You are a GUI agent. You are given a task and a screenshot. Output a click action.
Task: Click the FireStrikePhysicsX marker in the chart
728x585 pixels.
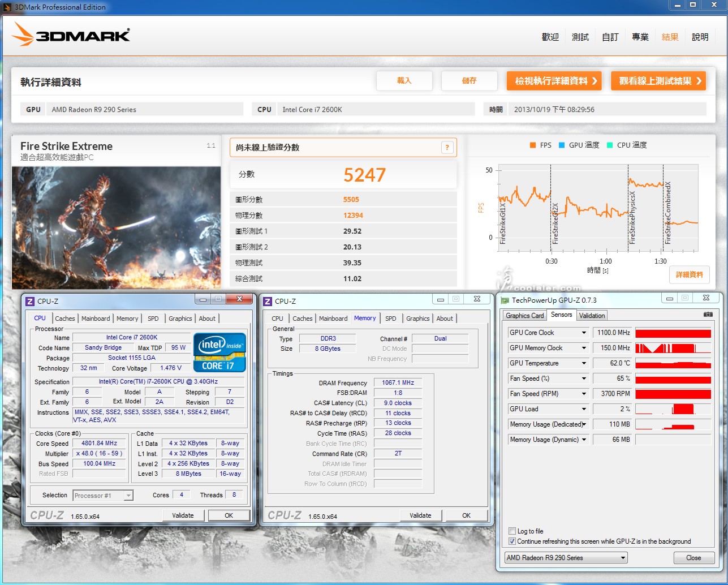pos(632,218)
